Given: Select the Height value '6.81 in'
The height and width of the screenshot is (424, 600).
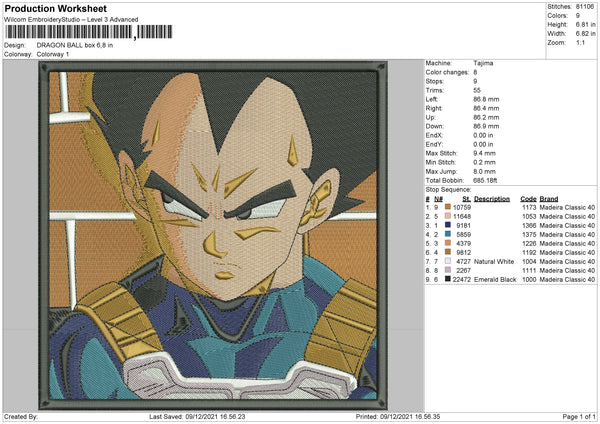Looking at the screenshot, I should coord(585,25).
